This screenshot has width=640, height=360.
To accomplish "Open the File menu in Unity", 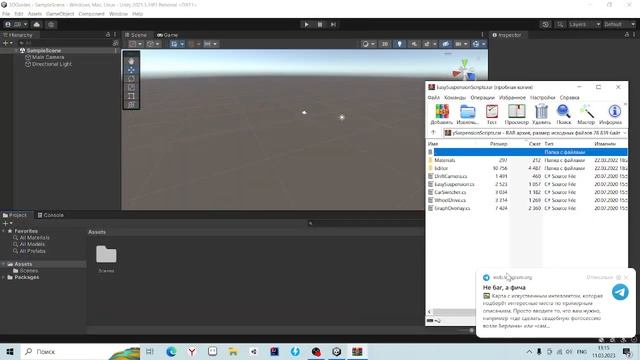I will [x=6, y=14].
